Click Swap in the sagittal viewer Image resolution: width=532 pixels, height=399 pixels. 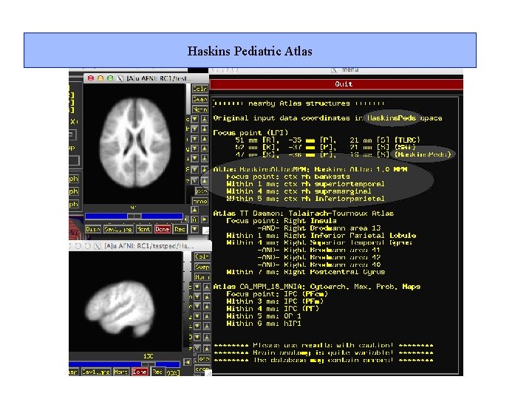click(x=202, y=267)
